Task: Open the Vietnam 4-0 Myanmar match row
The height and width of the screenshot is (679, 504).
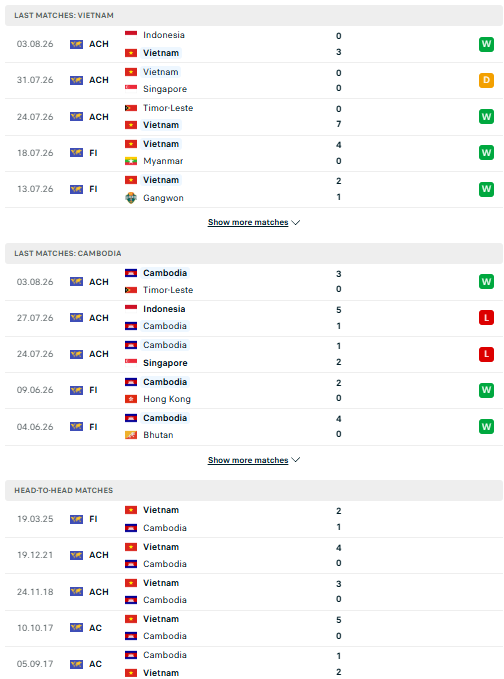Action: tap(254, 153)
